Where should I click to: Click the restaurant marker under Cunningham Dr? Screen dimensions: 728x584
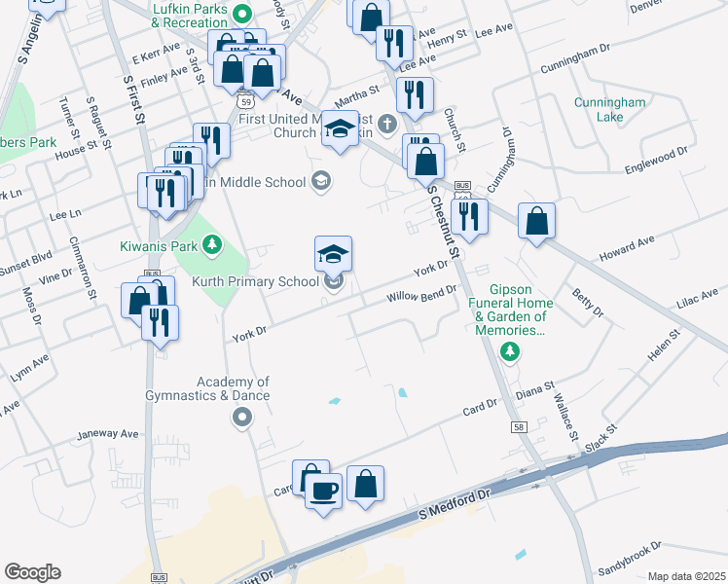(469, 217)
